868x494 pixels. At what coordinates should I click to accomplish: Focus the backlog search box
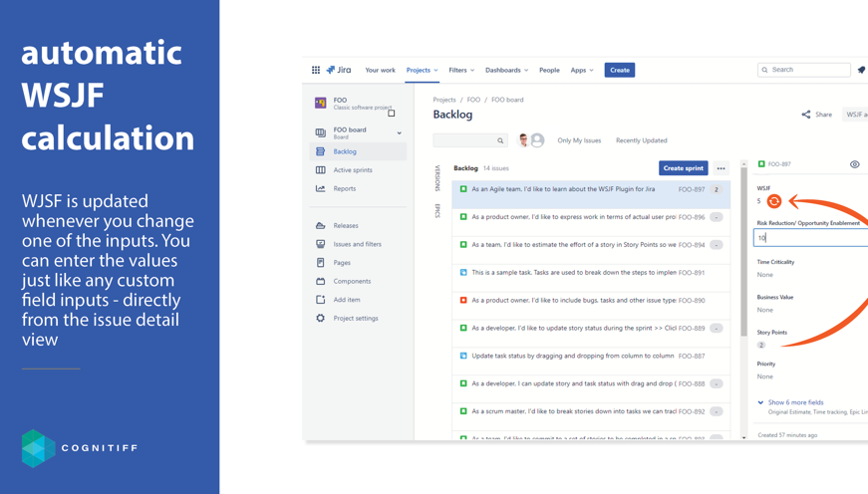click(469, 140)
